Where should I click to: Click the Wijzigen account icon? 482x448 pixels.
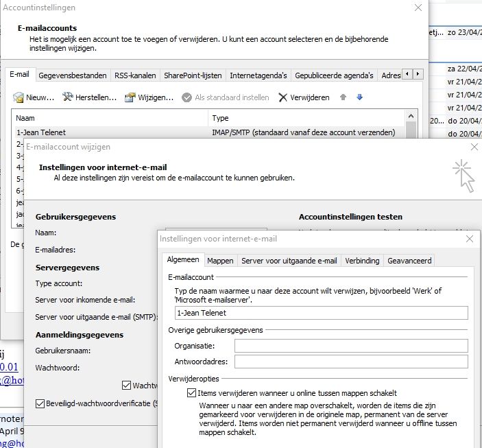[x=130, y=97]
